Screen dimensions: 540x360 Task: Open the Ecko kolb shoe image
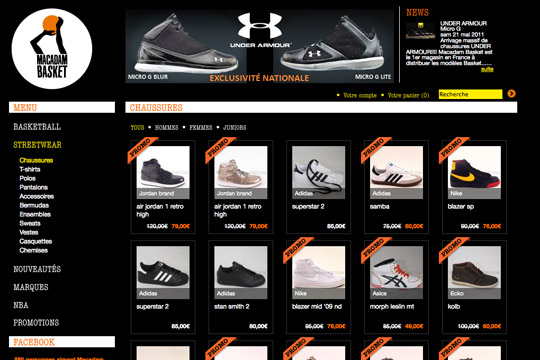pyautogui.click(x=474, y=272)
